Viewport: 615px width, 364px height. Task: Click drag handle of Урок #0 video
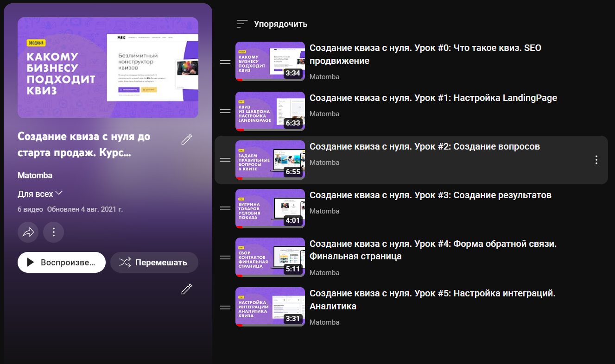click(225, 62)
